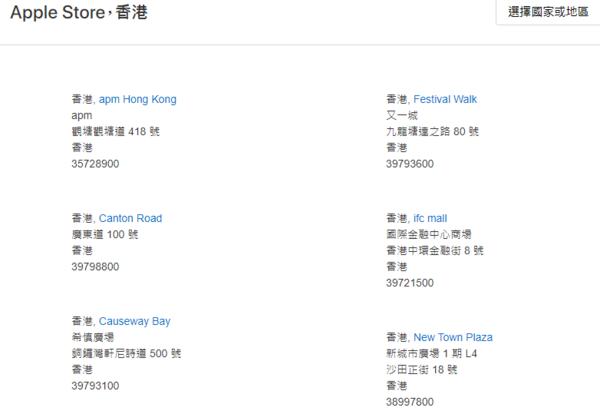Image resolution: width=600 pixels, height=414 pixels.
Task: Click the Festival Walk address with 80 號
Action: pos(432,131)
